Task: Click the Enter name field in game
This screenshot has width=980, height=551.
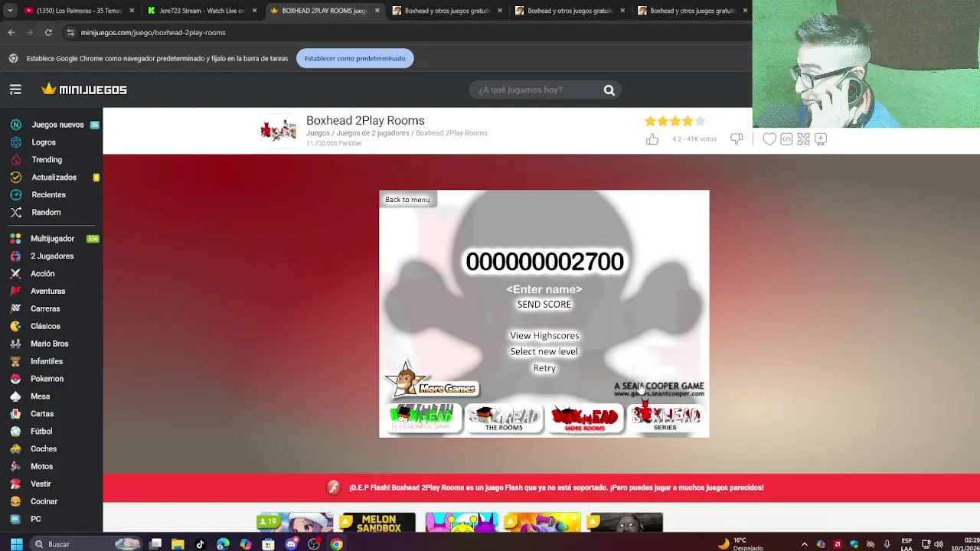Action: 544,289
